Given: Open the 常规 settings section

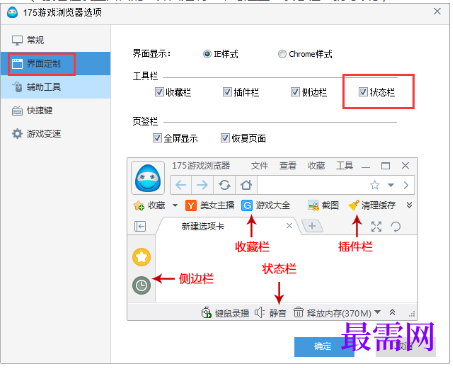Looking at the screenshot, I should click(x=55, y=40).
